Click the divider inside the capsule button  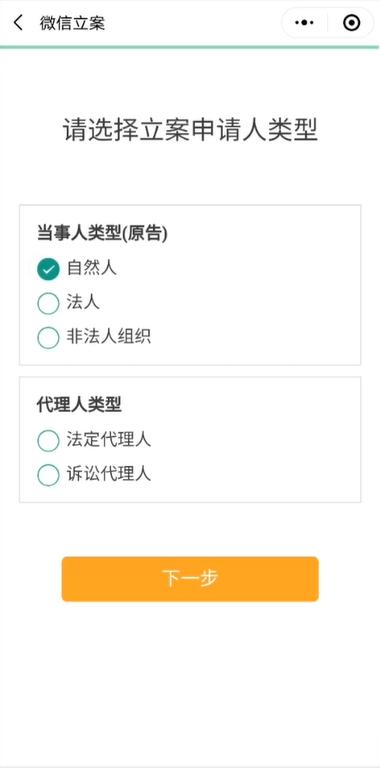coord(328,23)
